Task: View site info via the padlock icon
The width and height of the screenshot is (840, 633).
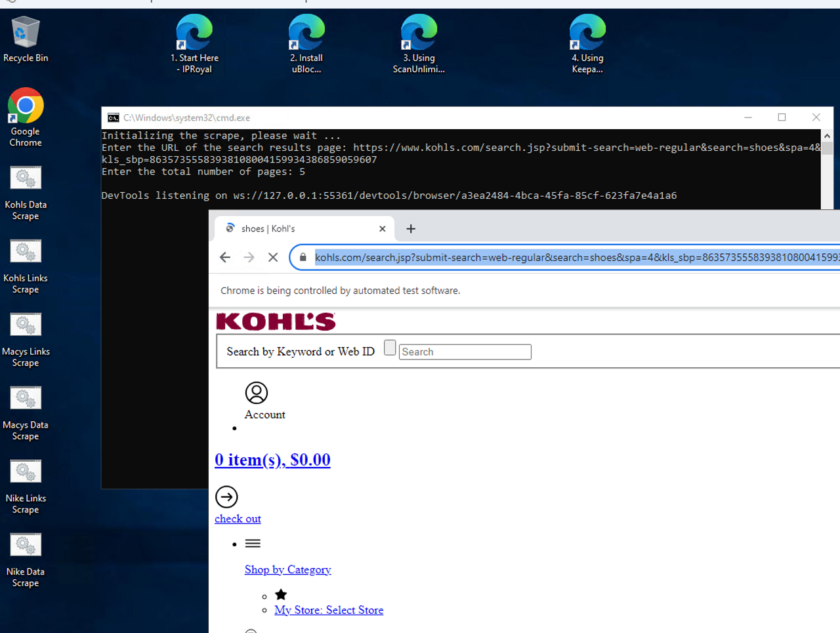Action: (x=303, y=257)
